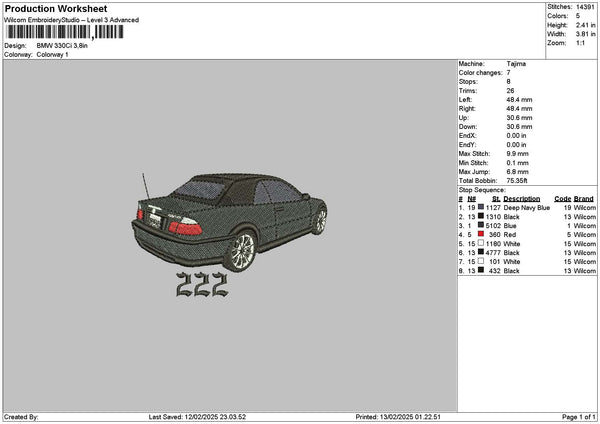Click the Brand column header
This screenshot has width=600, height=424.
pyautogui.click(x=582, y=199)
